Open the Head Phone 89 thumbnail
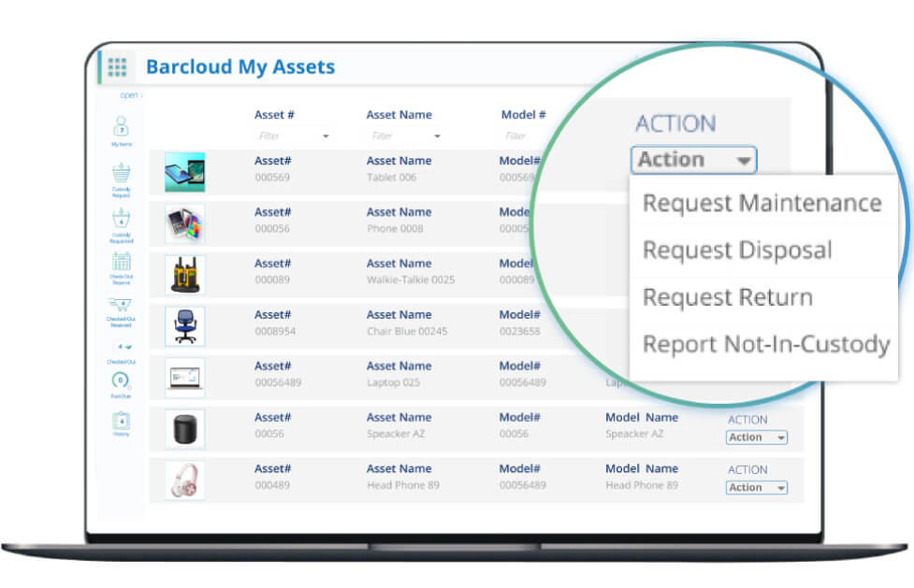This screenshot has width=914, height=588. point(185,480)
